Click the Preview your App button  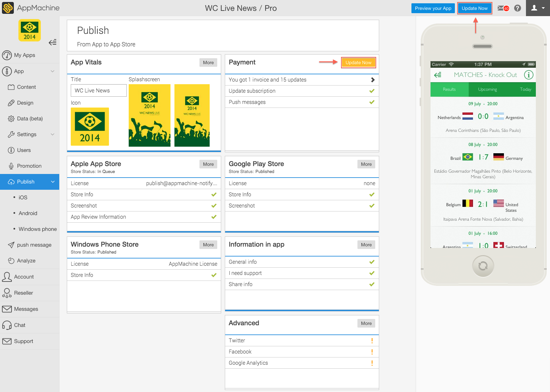433,8
